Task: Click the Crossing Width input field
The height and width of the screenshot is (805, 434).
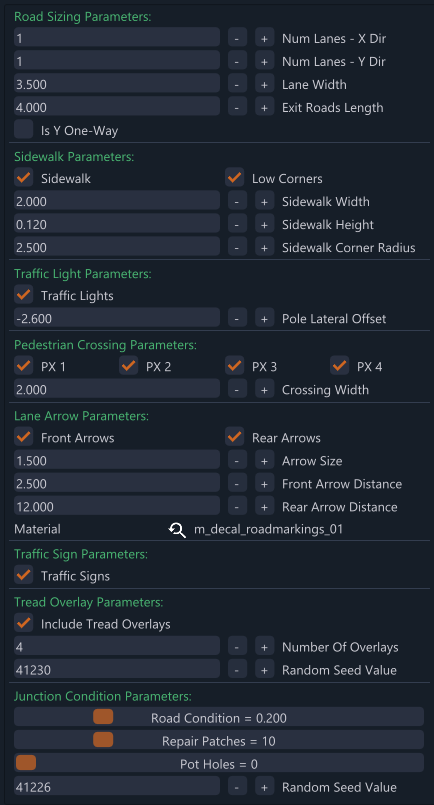Action: click(117, 389)
